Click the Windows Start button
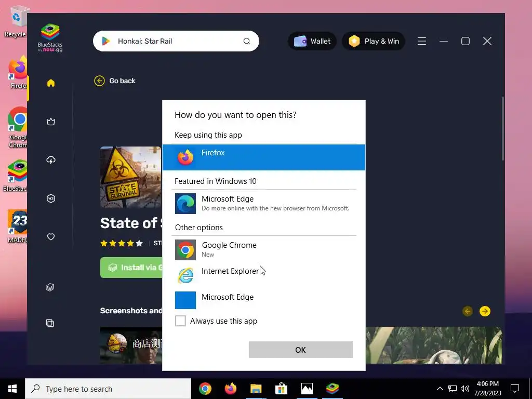Viewport: 532px width, 399px height. tap(12, 389)
